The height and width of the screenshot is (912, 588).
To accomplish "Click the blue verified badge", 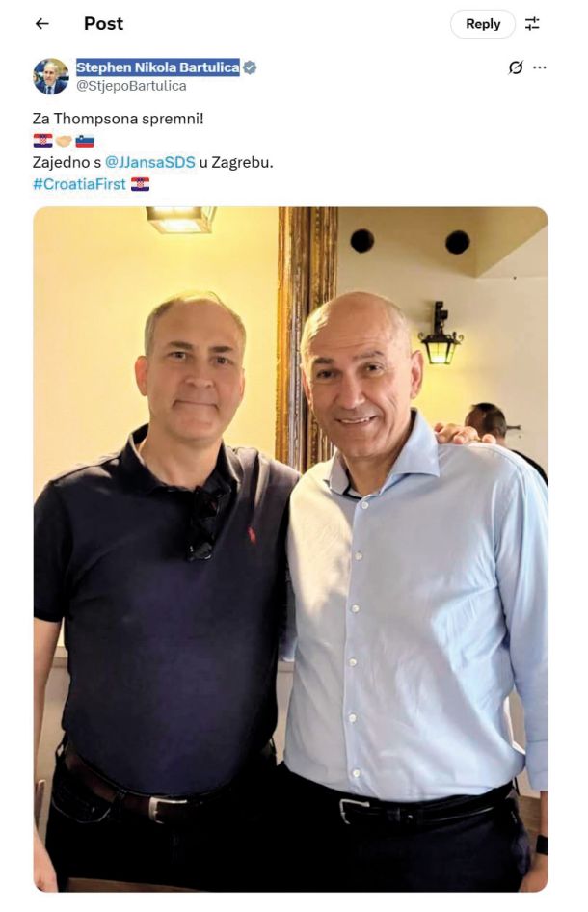I will coord(250,67).
